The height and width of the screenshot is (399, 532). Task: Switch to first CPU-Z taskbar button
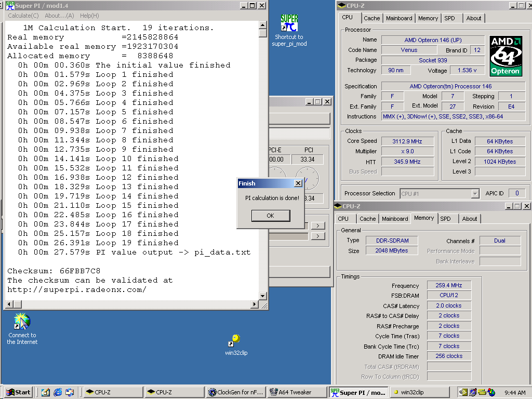[113, 392]
